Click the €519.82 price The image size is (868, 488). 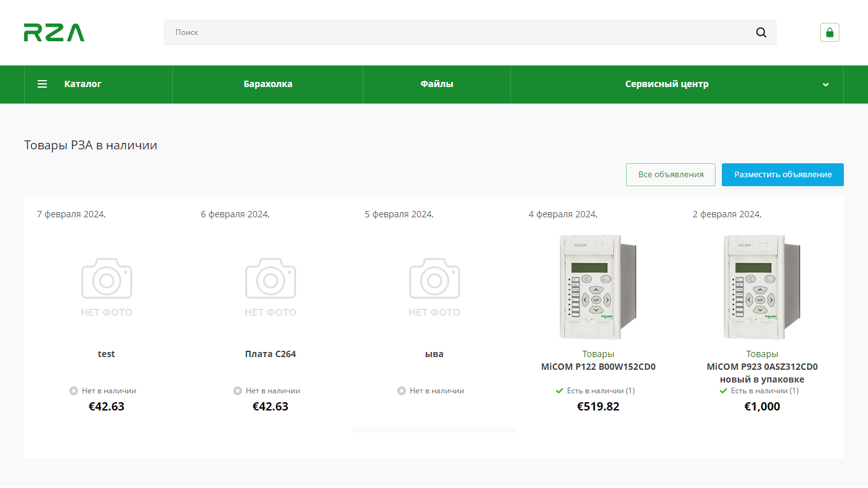(x=599, y=407)
